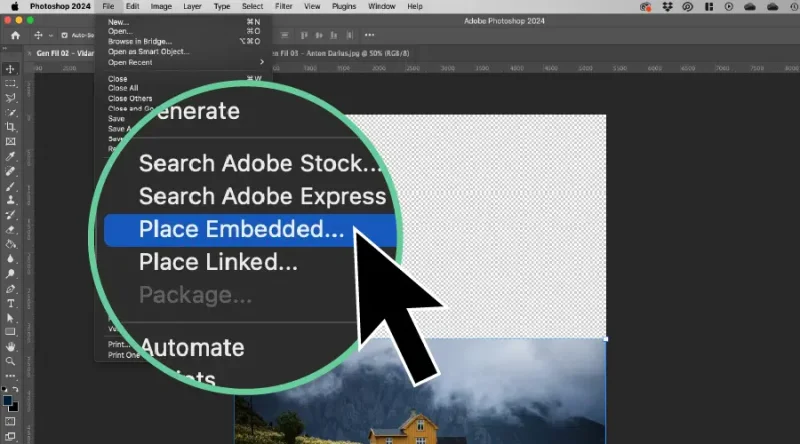Open the Layer menu
The height and width of the screenshot is (444, 800).
tap(192, 7)
